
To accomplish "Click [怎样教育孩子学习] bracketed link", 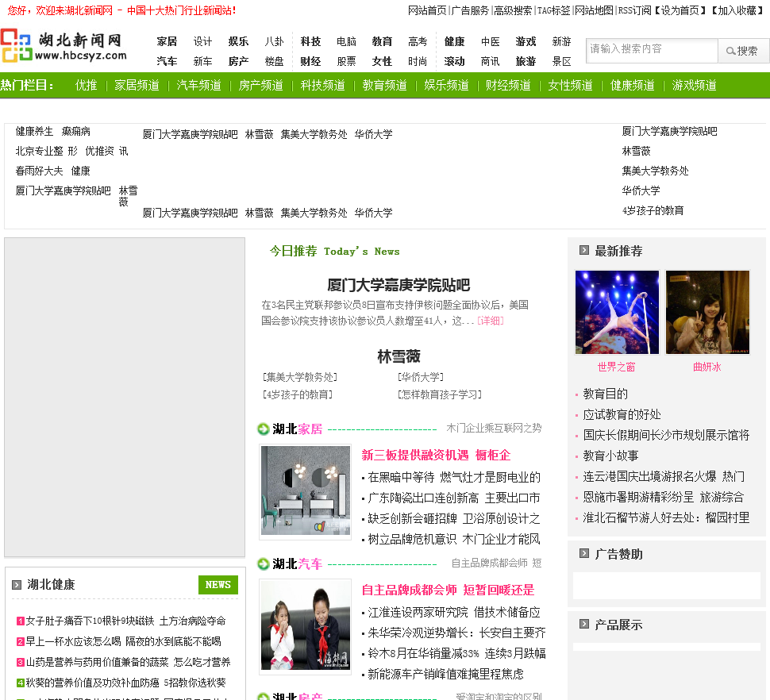I will pyautogui.click(x=440, y=394).
